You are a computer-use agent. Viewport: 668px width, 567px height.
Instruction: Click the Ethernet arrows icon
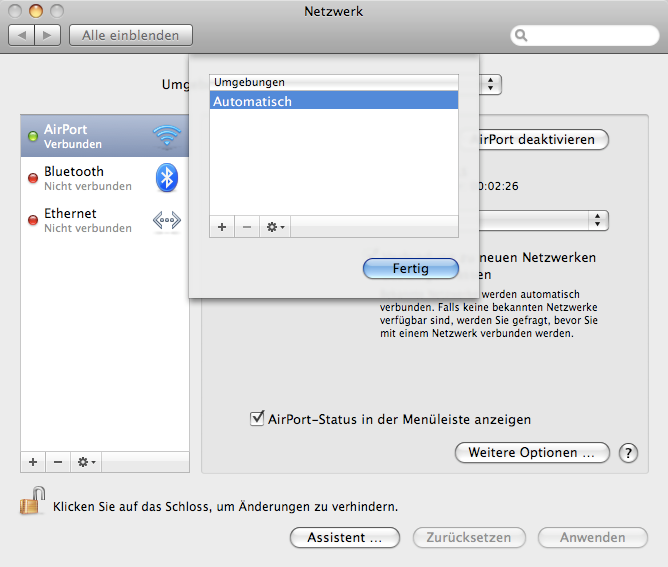[x=167, y=220]
